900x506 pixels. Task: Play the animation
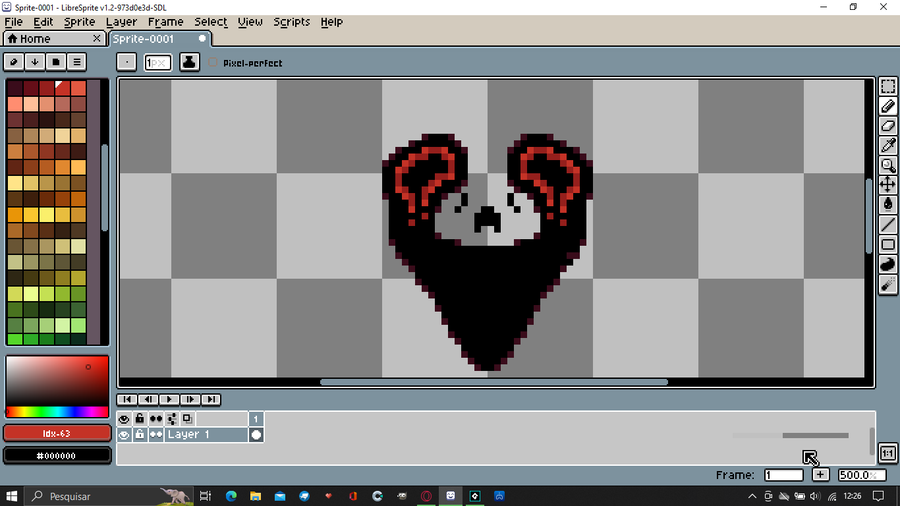[169, 399]
